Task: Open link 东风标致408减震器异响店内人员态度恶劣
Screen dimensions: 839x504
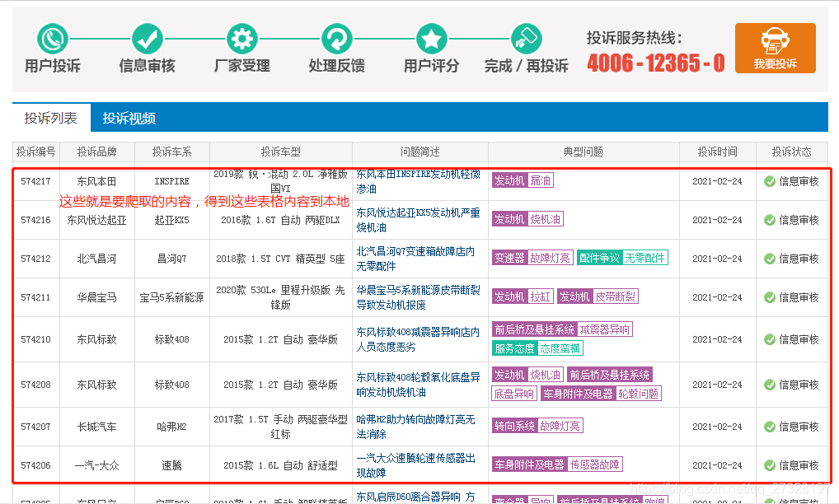Action: click(419, 339)
